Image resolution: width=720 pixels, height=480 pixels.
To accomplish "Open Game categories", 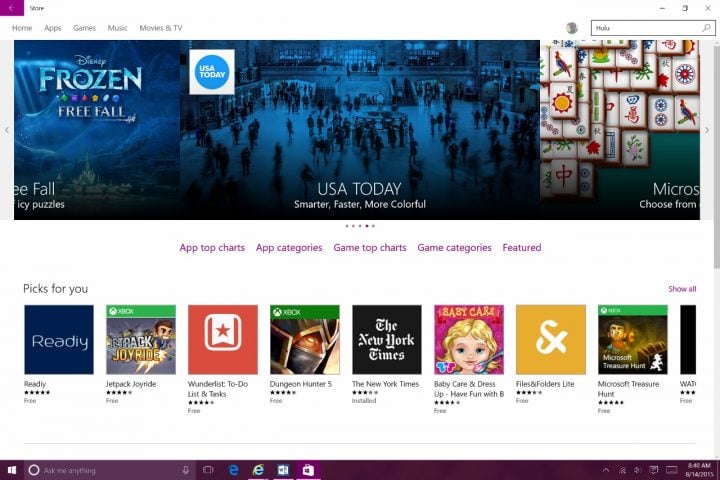I will [454, 248].
